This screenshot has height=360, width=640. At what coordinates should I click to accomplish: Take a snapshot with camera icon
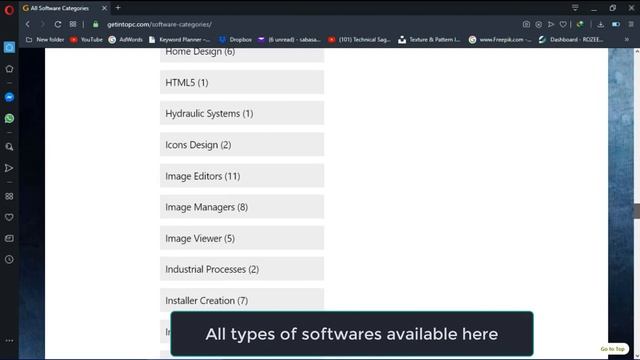pos(526,24)
